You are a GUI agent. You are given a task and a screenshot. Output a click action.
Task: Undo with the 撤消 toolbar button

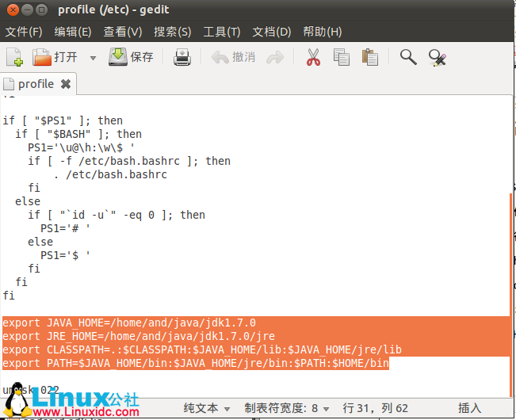pos(234,57)
